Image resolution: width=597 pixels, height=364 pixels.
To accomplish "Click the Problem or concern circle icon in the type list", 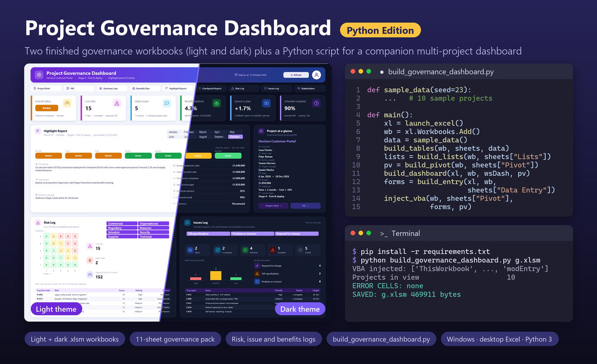I will [x=257, y=281].
